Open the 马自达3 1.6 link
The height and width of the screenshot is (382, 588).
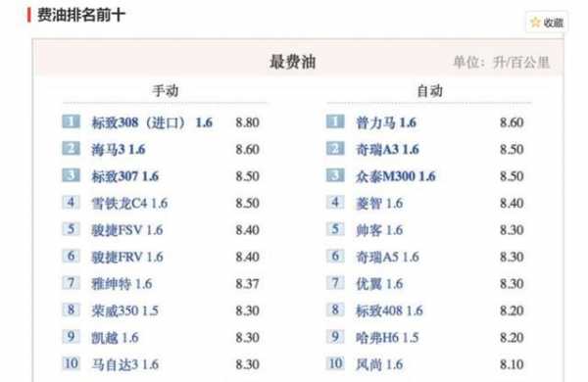pos(125,364)
